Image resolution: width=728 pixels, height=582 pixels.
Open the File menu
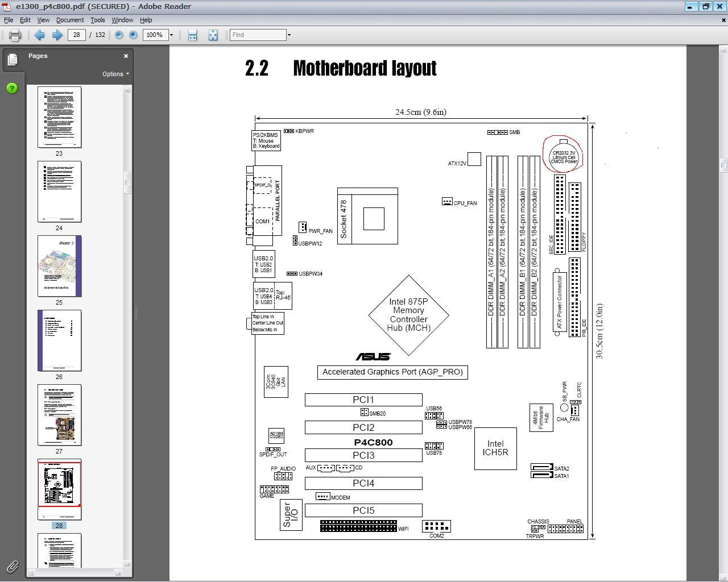tap(9, 20)
